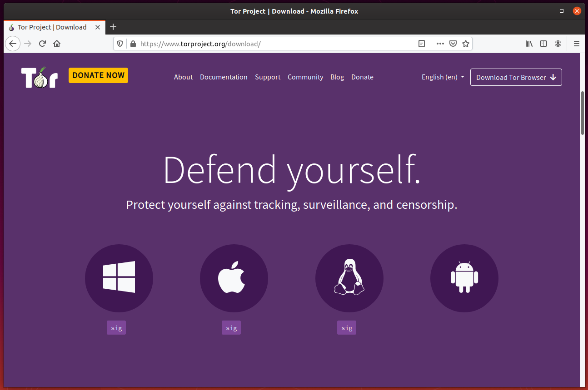Select the Tor Project | Download tab
Viewport: 588px width, 390px height.
coord(55,27)
